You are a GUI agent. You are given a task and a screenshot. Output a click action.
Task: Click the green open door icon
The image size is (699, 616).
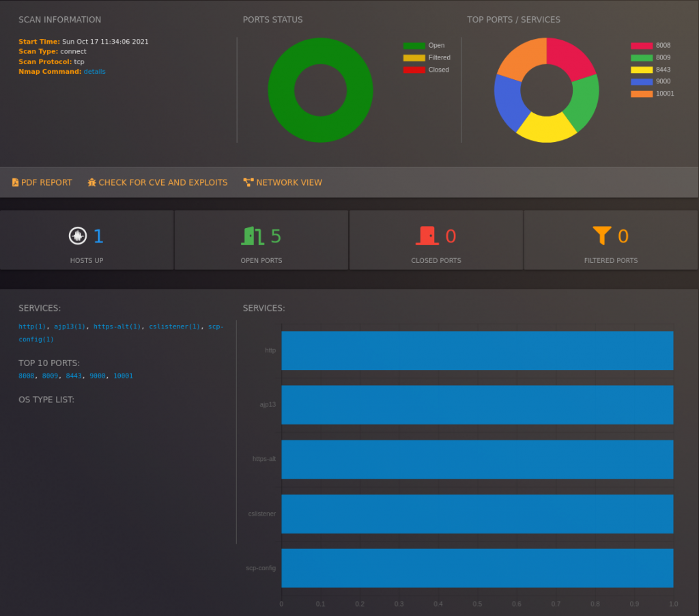click(253, 236)
